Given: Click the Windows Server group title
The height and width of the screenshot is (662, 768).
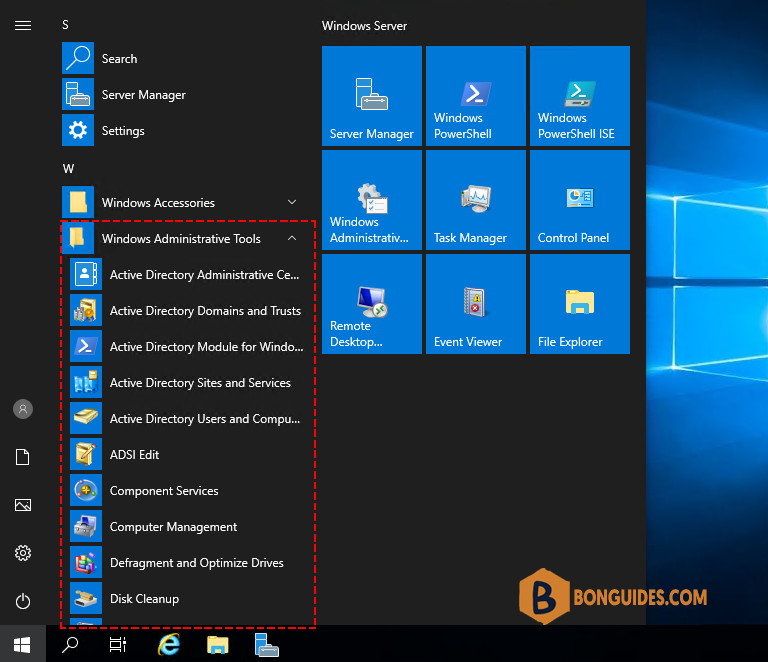Looking at the screenshot, I should 364,25.
